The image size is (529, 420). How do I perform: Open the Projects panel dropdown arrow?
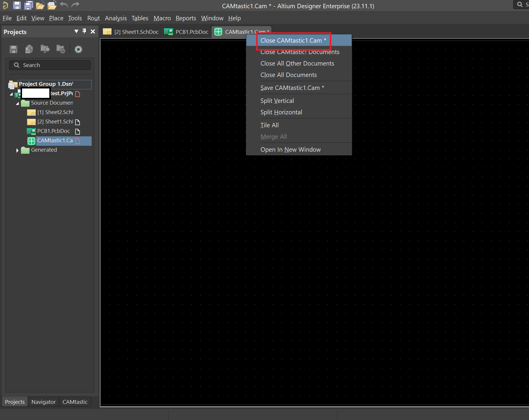76,31
